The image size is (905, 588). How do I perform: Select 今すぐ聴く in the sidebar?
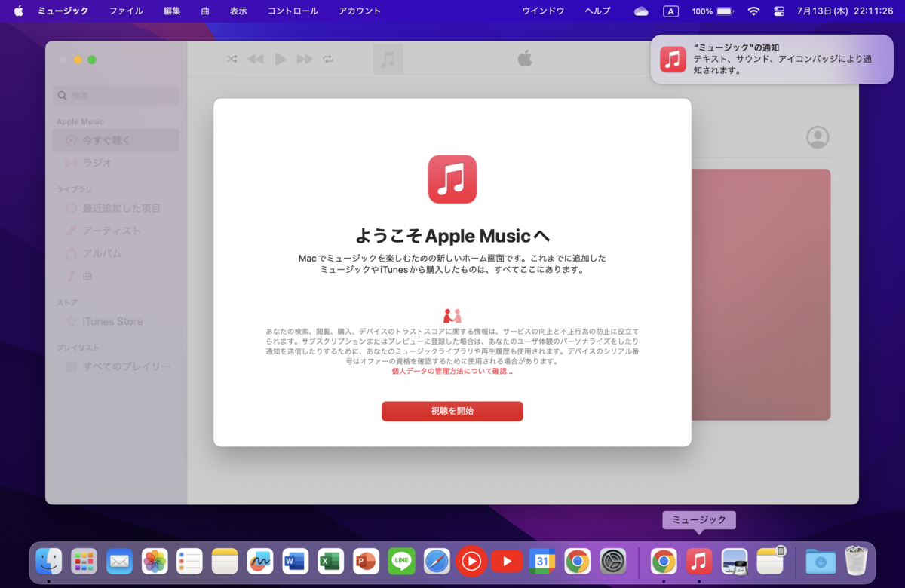[116, 140]
